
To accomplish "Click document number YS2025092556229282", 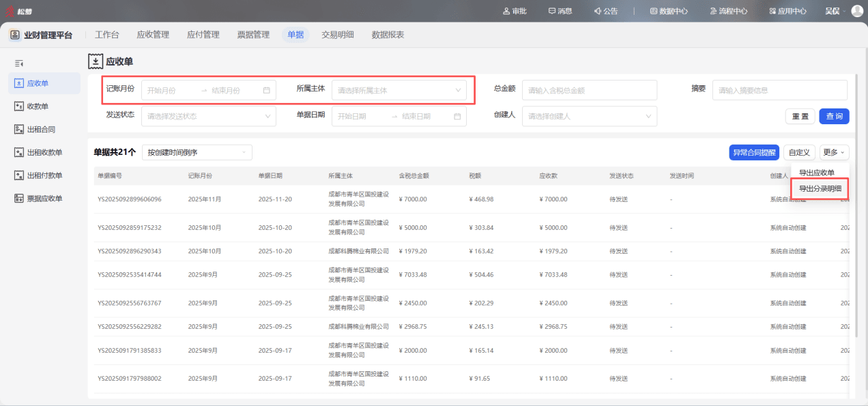I will [x=130, y=327].
